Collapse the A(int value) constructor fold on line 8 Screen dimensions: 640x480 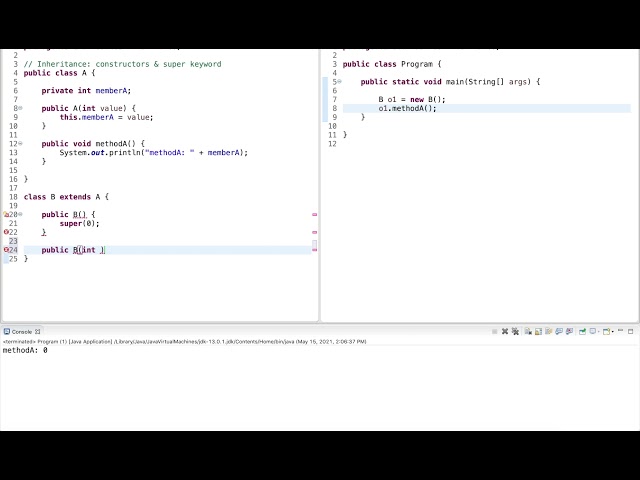20,108
